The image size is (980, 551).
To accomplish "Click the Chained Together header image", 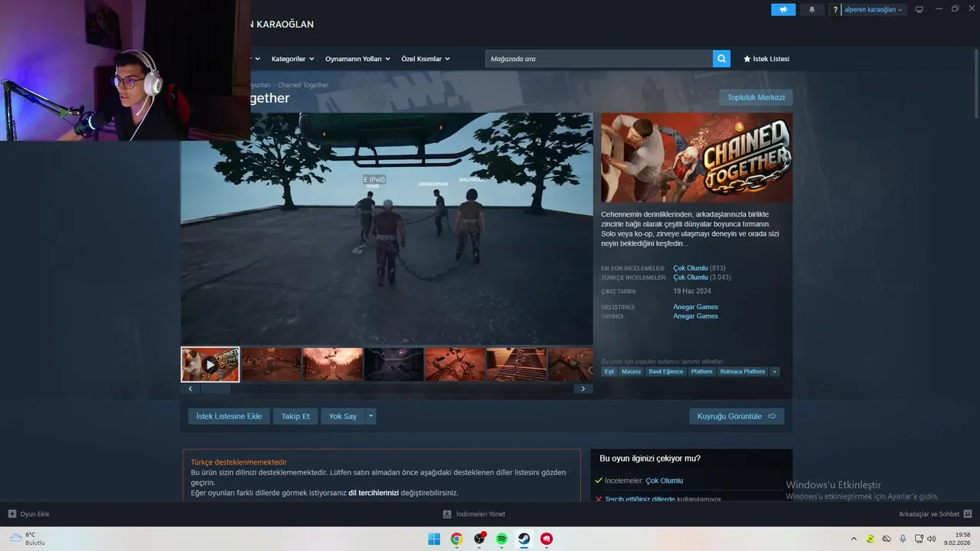I will [x=697, y=158].
